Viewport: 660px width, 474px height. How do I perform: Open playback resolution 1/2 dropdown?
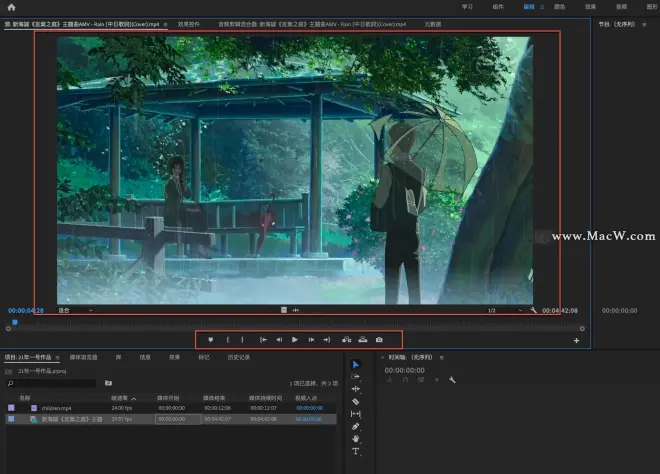[x=505, y=310]
